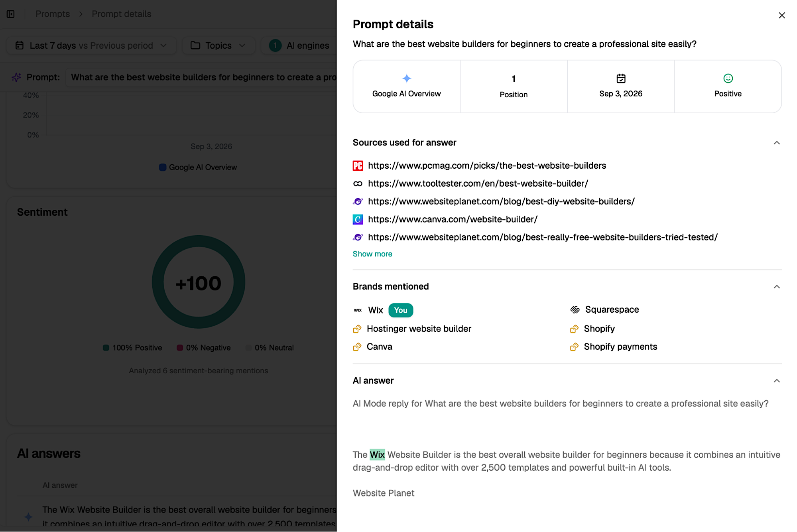Click Shopify payments brand name

click(620, 347)
